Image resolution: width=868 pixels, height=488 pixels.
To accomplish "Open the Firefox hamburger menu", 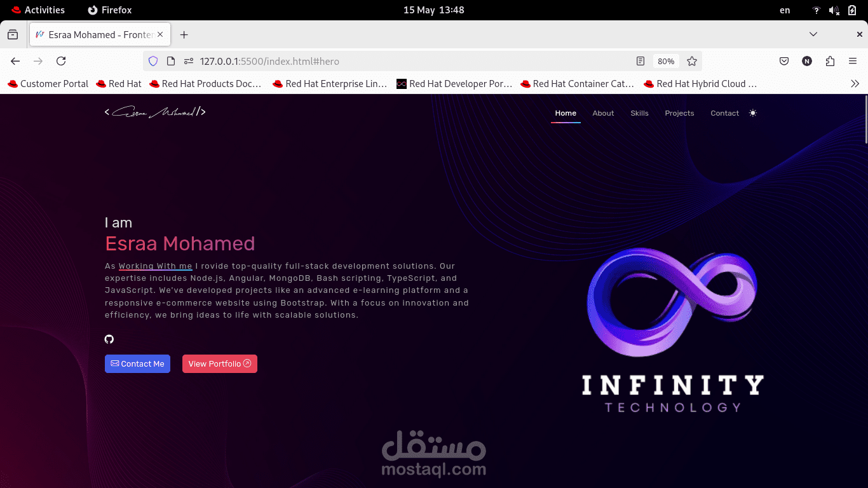I will pyautogui.click(x=852, y=61).
